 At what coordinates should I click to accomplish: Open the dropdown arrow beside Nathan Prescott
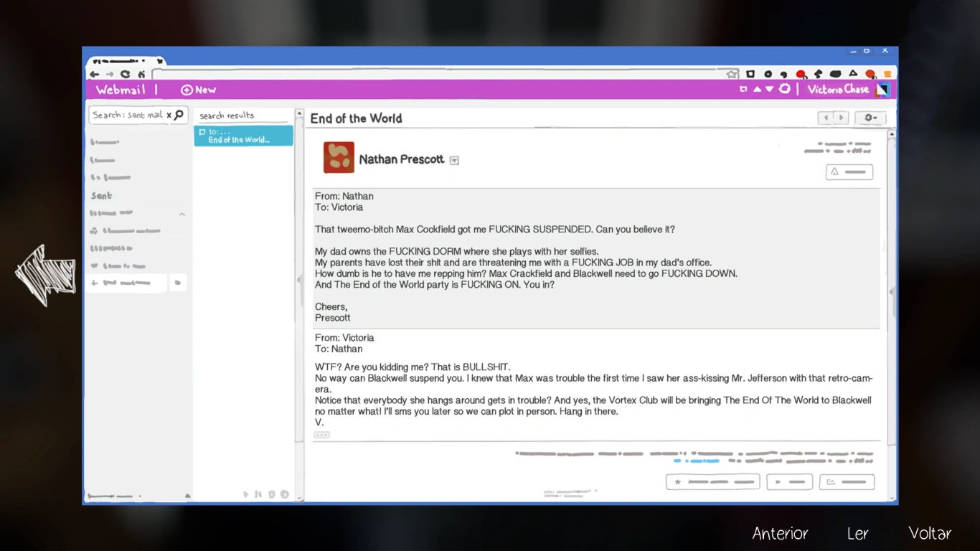(454, 161)
